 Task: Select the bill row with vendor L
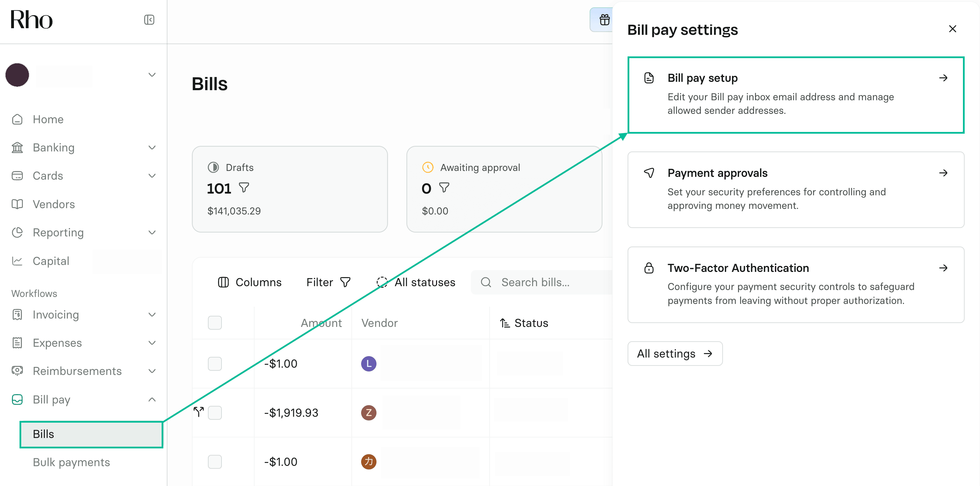215,363
